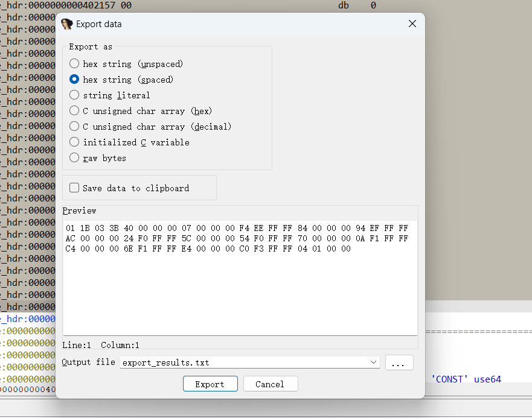Select hex string (spaced) radio button
The image size is (532, 418).
tap(74, 80)
